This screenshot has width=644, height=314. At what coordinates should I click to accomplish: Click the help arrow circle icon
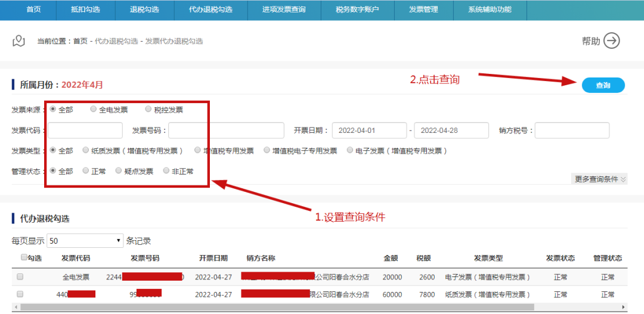[x=612, y=41]
